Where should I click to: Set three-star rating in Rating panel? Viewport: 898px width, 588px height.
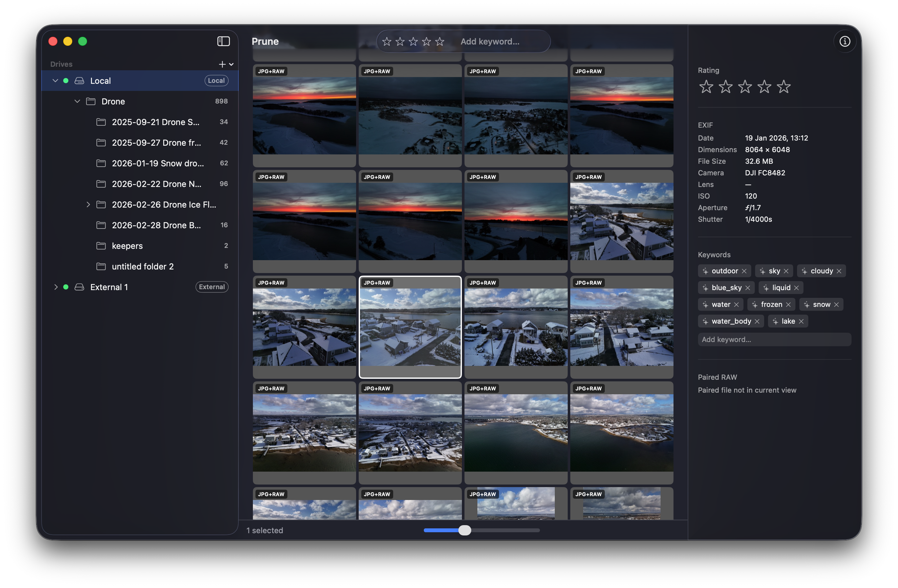(x=745, y=87)
